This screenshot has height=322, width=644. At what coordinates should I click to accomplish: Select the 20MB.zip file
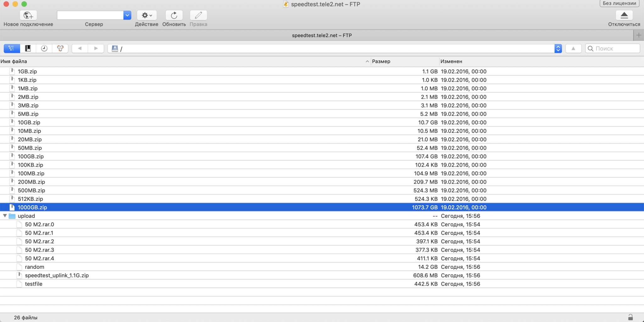click(x=322, y=139)
